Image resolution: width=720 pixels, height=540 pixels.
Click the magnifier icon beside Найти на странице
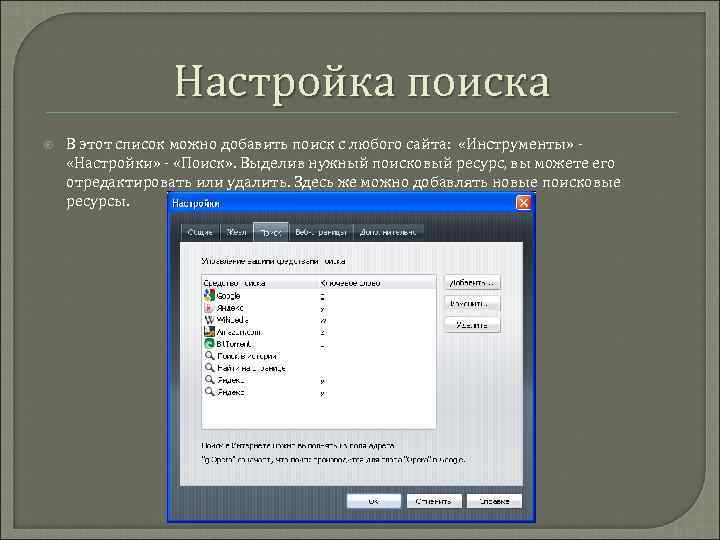point(209,368)
